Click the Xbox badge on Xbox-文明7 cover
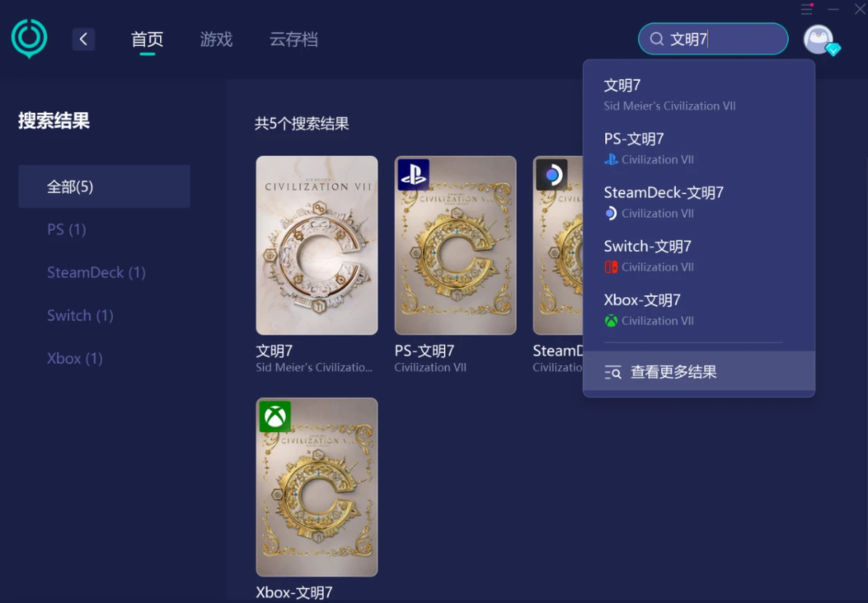This screenshot has height=603, width=868. (275, 417)
